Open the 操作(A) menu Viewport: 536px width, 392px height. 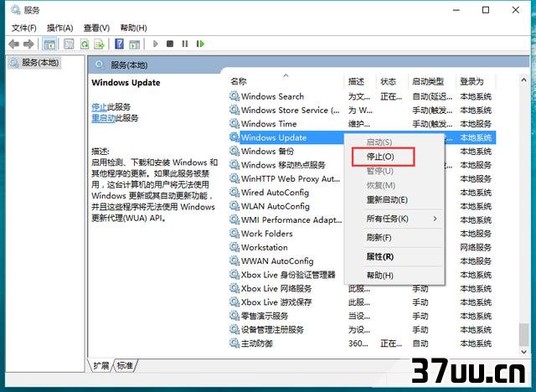[x=60, y=28]
